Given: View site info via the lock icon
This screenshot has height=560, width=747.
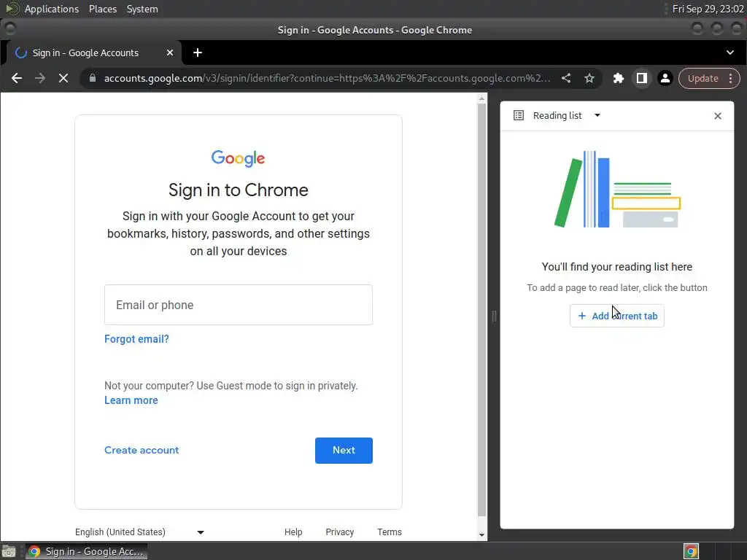Looking at the screenshot, I should [93, 78].
